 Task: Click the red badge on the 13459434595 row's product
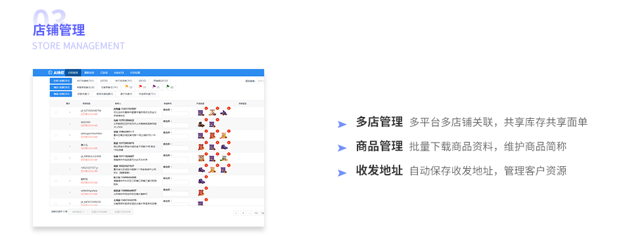click(206, 177)
